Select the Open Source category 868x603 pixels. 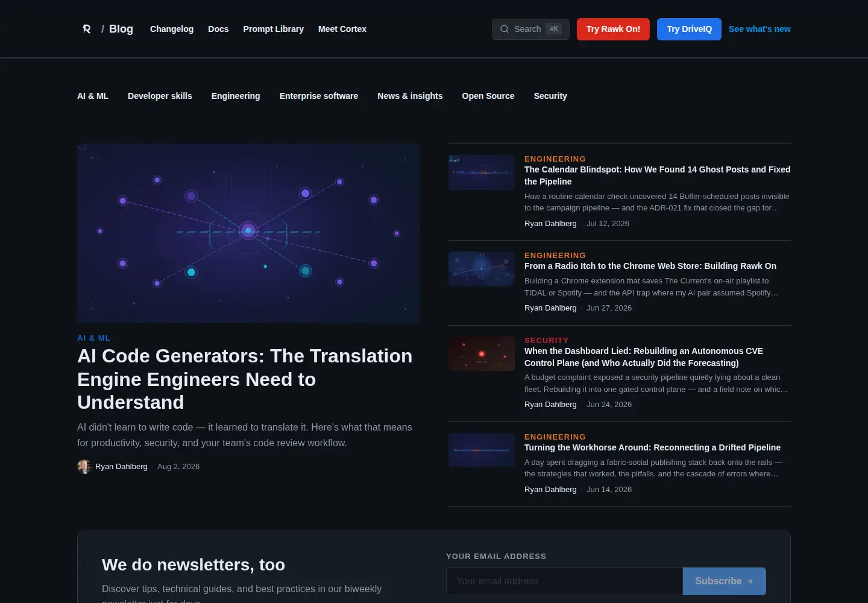point(488,96)
